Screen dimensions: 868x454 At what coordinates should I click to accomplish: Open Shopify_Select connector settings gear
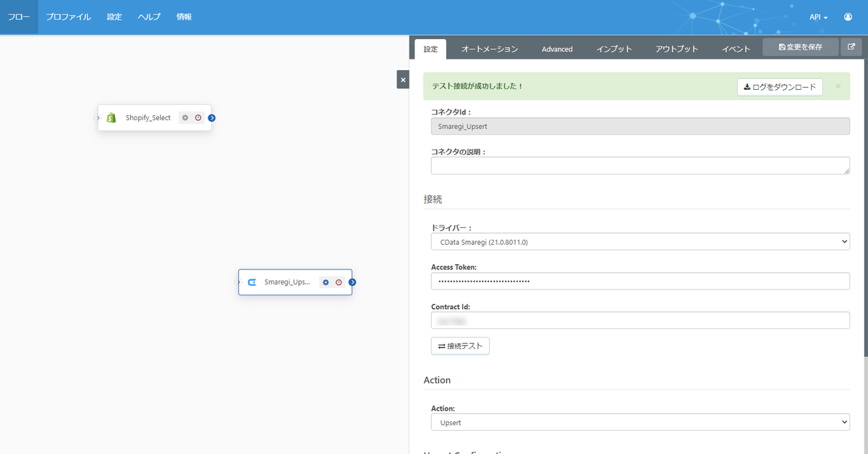coord(185,117)
